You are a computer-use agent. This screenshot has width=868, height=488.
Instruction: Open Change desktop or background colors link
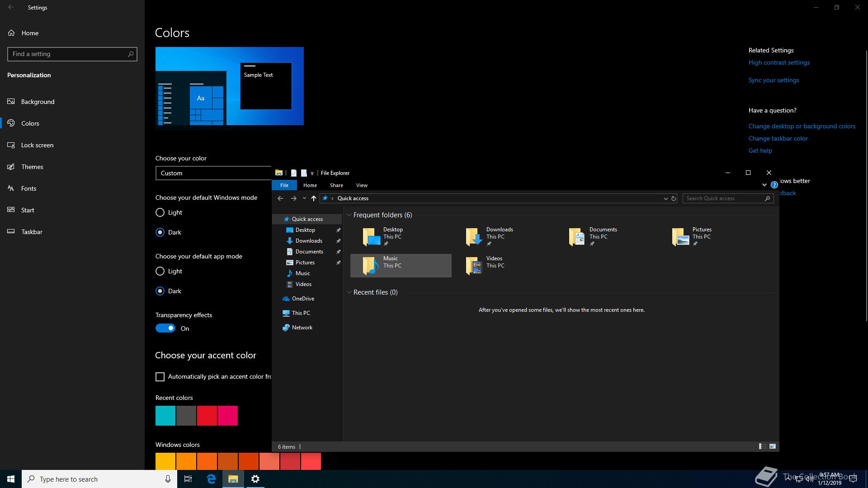(x=802, y=127)
